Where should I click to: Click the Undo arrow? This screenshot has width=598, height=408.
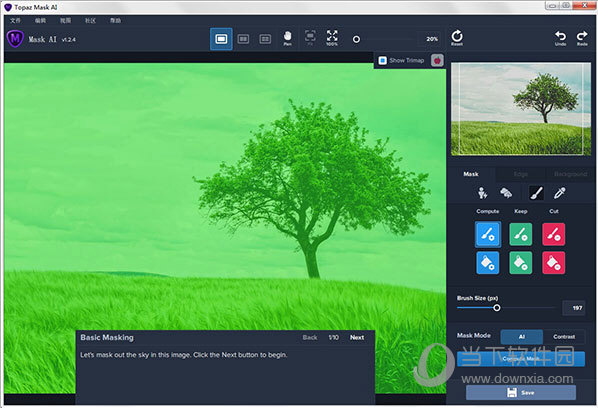(560, 38)
